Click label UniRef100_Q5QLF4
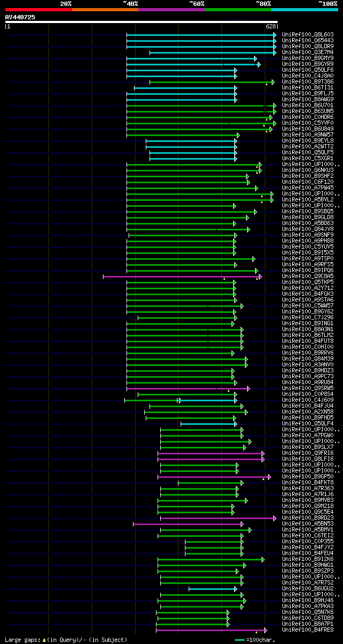343x644 pixels. click(307, 423)
